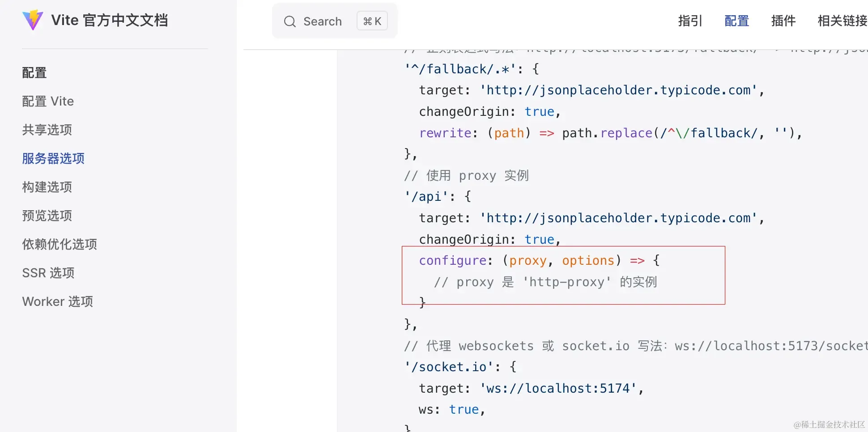Select 服务器选项 in the sidebar
868x432 pixels.
pyautogui.click(x=53, y=159)
